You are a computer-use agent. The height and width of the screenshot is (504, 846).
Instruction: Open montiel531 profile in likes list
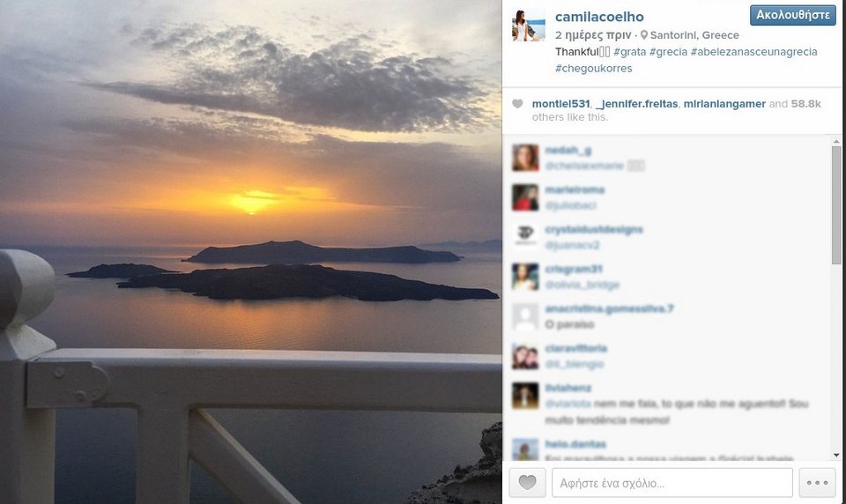pyautogui.click(x=560, y=104)
